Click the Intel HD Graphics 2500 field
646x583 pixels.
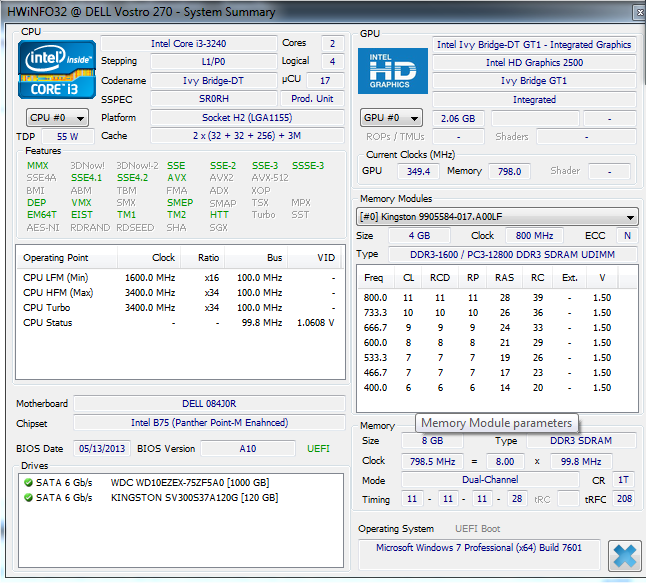pos(534,62)
